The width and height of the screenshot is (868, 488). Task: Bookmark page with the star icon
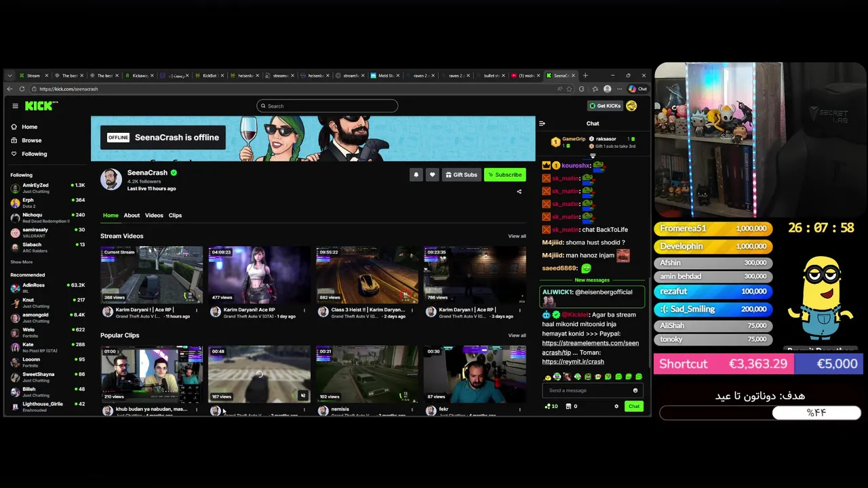click(570, 89)
